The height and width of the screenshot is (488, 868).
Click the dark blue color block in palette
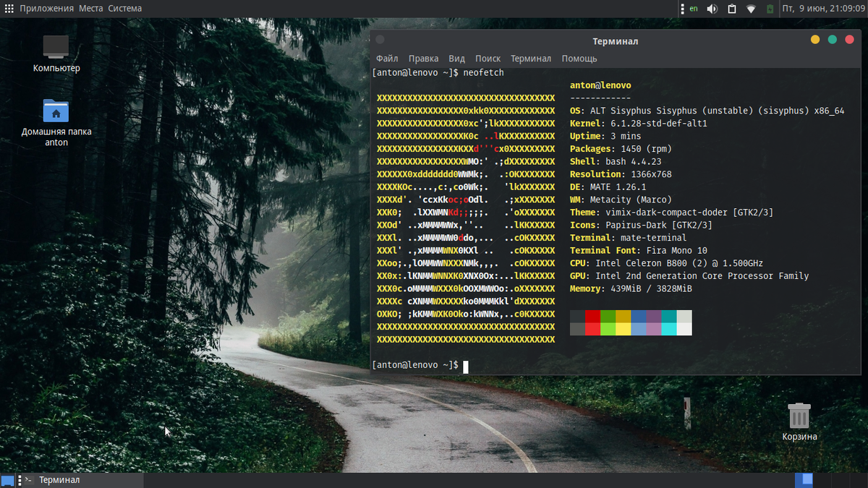639,317
